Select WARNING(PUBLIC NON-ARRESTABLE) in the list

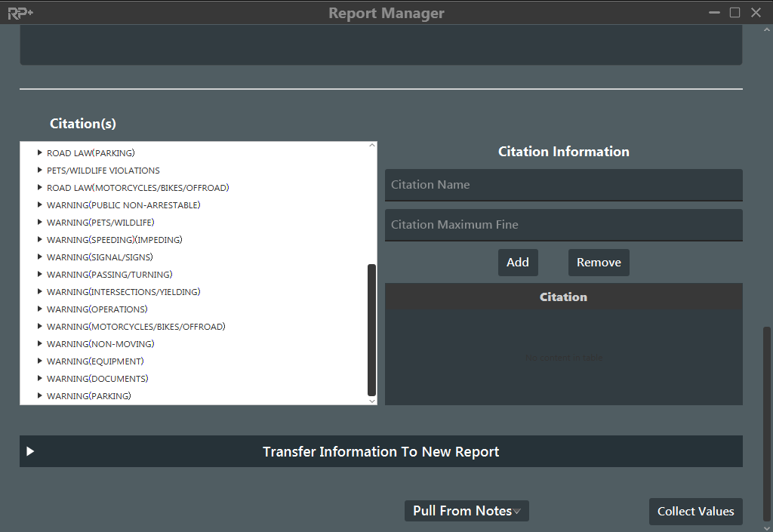tap(123, 205)
